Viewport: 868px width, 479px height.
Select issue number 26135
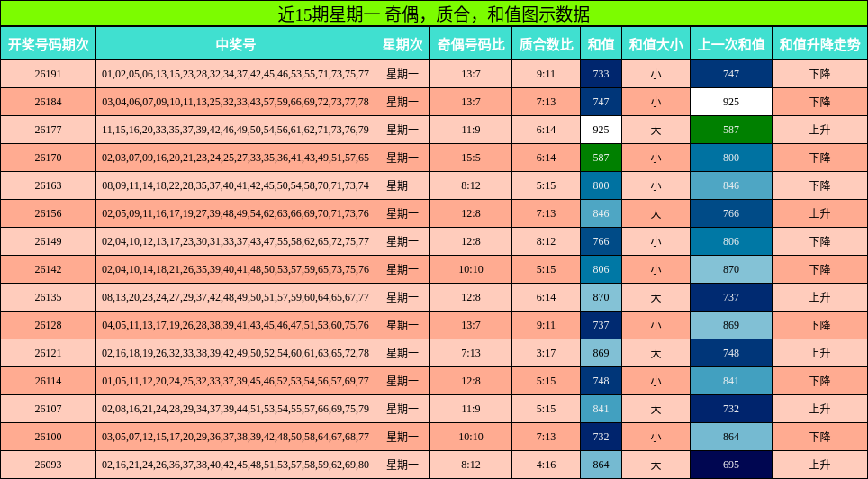[48, 297]
